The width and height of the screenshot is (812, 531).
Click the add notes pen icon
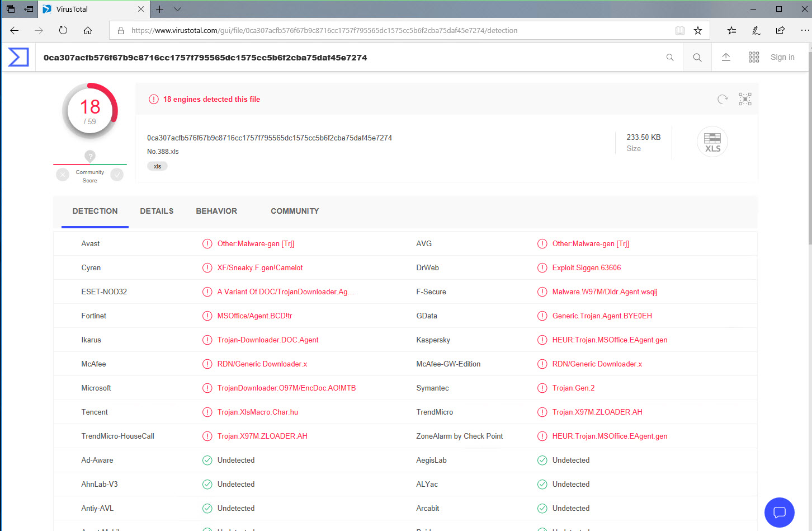coord(756,30)
